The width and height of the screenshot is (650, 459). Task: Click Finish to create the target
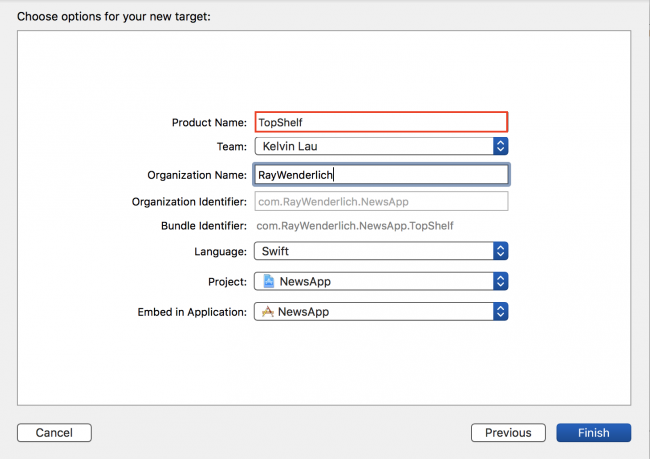[593, 433]
